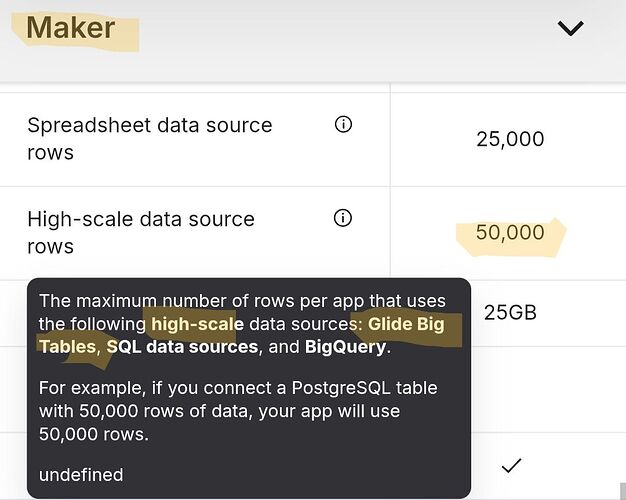Click the 25GB storage value
Screen dimensions: 626x500
(x=510, y=312)
